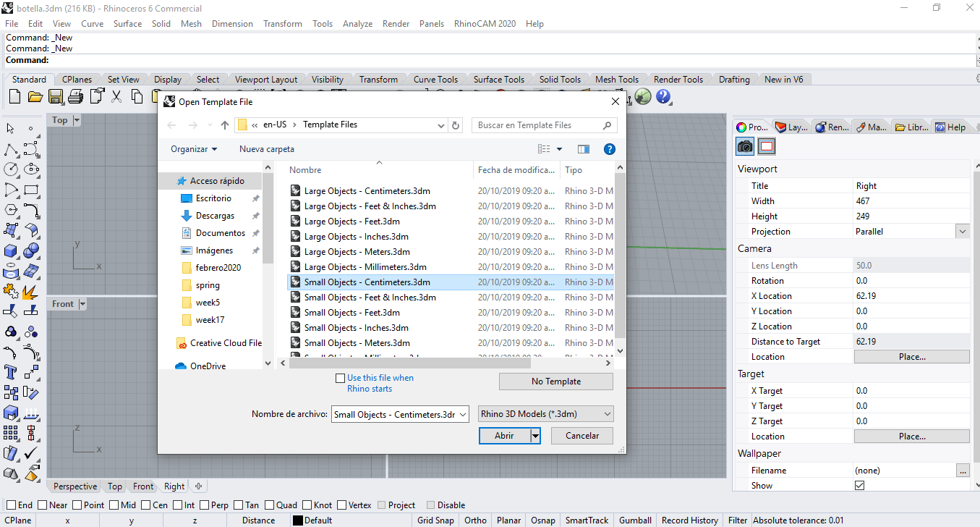Viewport: 980px width, 527px height.
Task: Select the blue Box solid tool
Action: click(11, 251)
